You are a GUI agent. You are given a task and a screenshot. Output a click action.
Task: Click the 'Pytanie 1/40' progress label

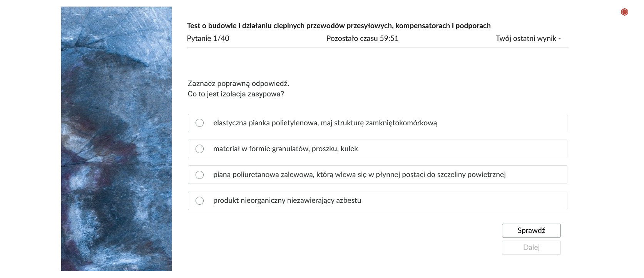coord(208,38)
